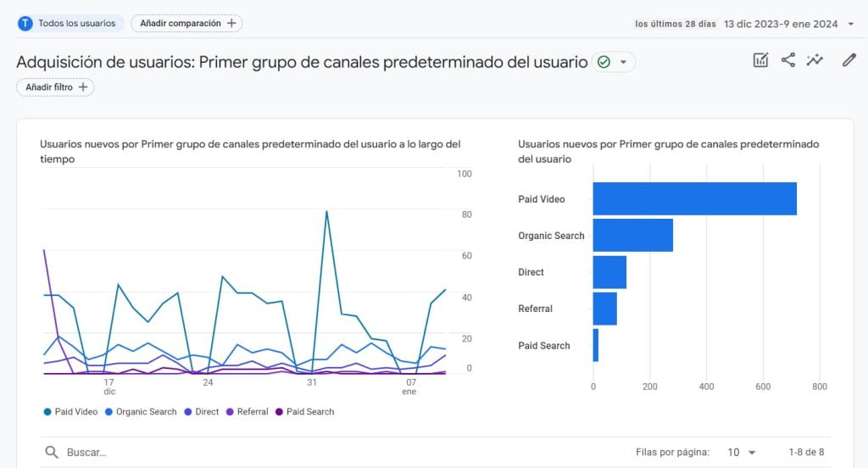Click the los últimos 28 días label

[676, 24]
